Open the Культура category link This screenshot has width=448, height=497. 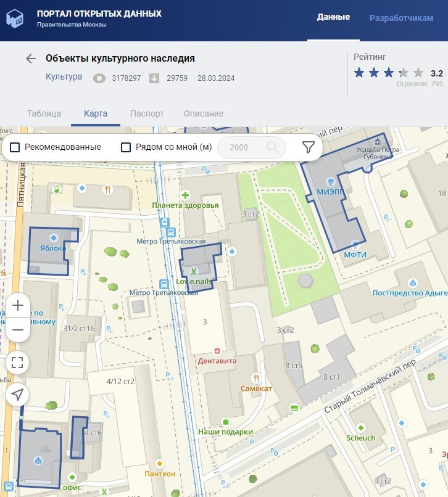[x=64, y=77]
